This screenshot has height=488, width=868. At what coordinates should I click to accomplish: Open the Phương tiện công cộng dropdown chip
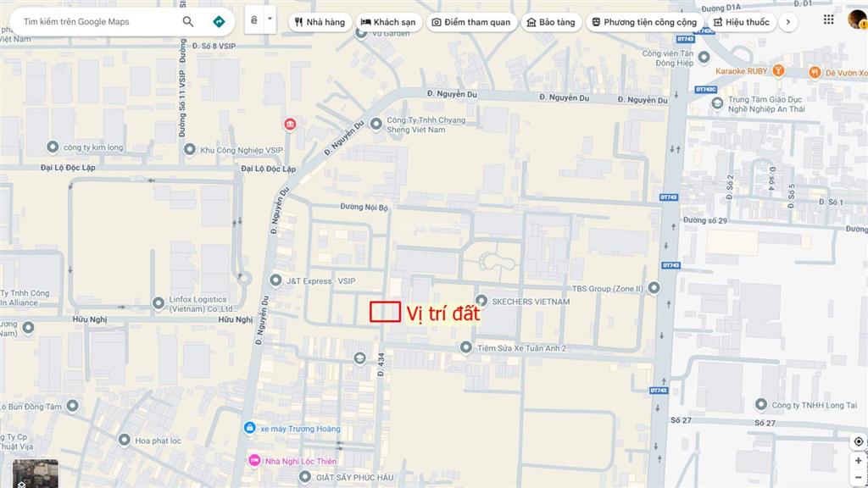point(644,21)
